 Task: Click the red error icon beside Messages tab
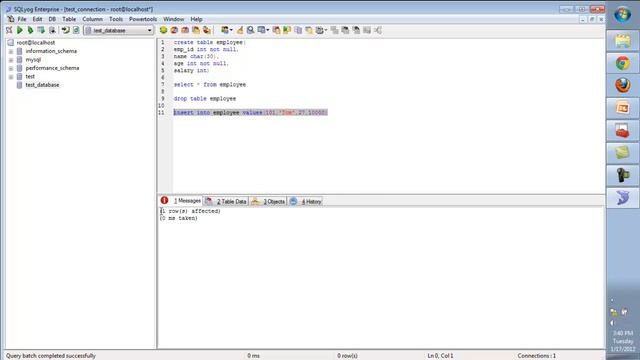(164, 200)
